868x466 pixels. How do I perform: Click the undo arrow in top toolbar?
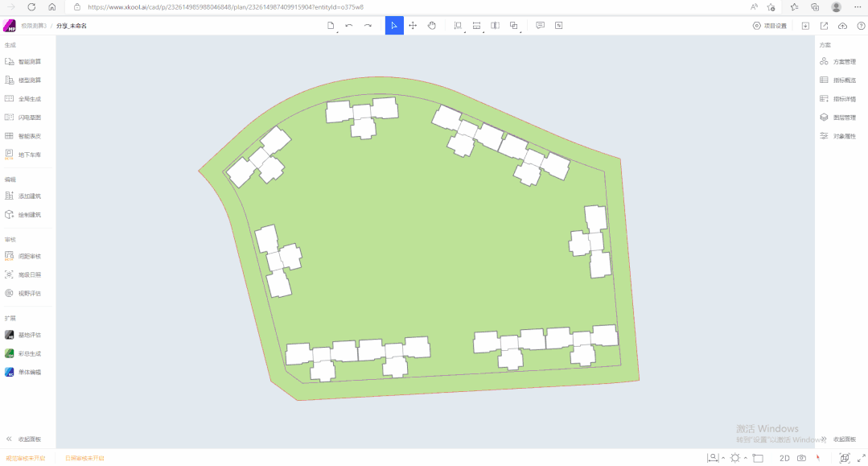tap(349, 26)
